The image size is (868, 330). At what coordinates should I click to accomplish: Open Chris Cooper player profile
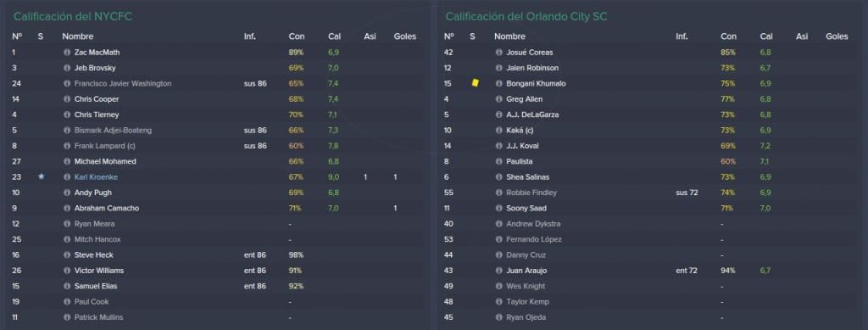97,99
